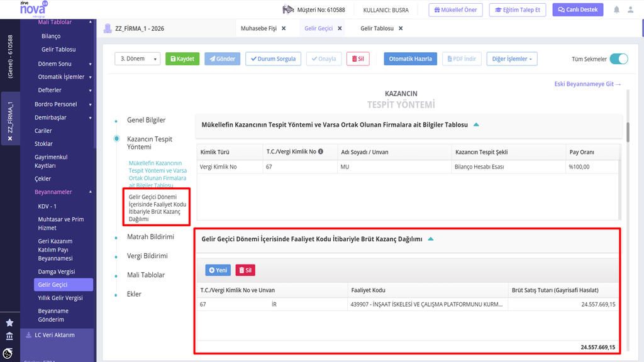This screenshot has height=362, width=644.
Task: Click the info icon beside T.C./Vergi Kimlik No
Action: (321, 151)
